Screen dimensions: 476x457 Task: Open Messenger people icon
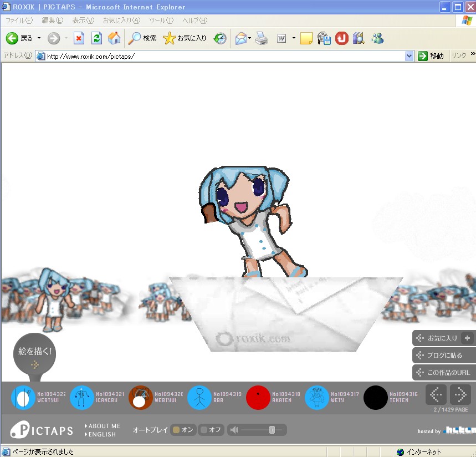click(377, 38)
